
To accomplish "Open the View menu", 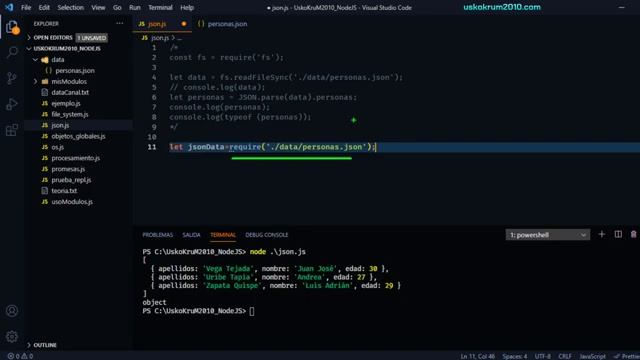I will pyautogui.click(x=98, y=7).
